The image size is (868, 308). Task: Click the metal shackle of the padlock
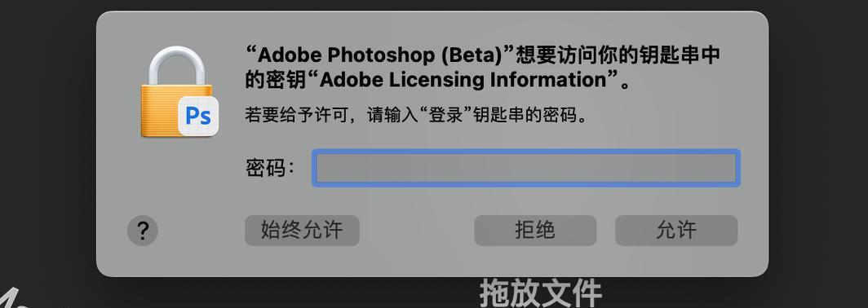coord(176,65)
